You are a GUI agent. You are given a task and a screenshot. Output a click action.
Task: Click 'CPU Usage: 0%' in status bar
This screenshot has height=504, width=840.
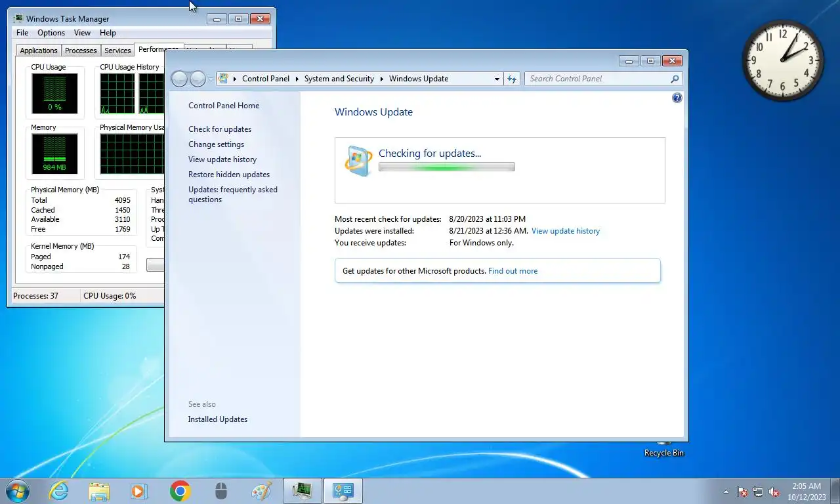[x=110, y=296]
